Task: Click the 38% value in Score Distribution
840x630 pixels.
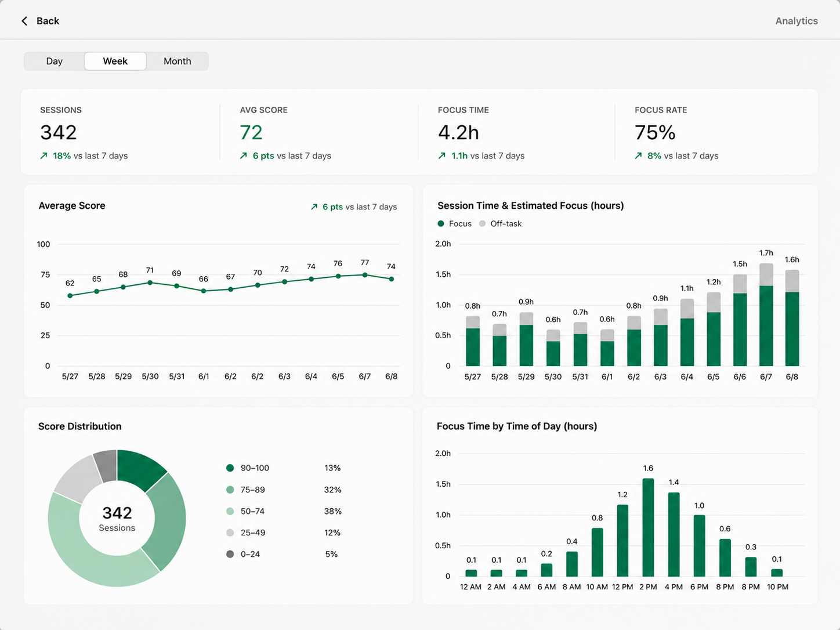Action: coord(332,511)
